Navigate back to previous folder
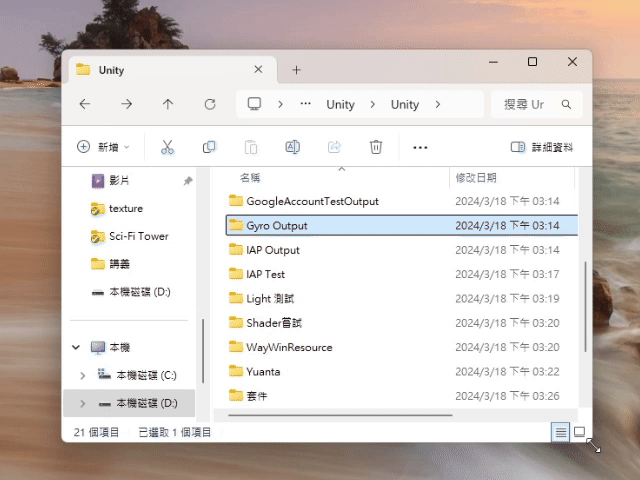 [85, 104]
